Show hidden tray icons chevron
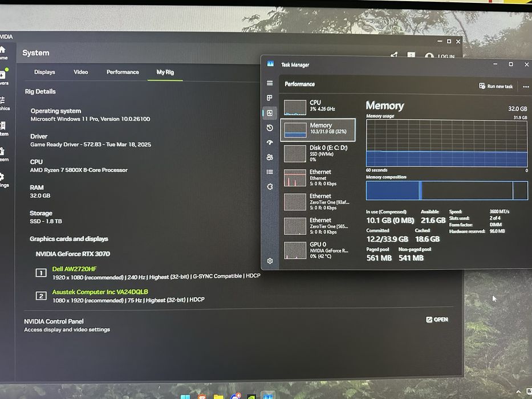The image size is (532, 399). point(518,392)
